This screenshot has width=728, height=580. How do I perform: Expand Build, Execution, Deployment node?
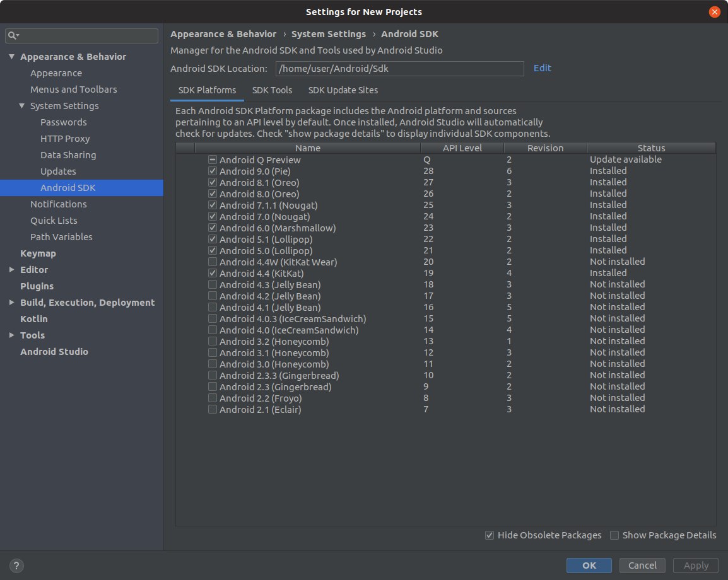11,303
